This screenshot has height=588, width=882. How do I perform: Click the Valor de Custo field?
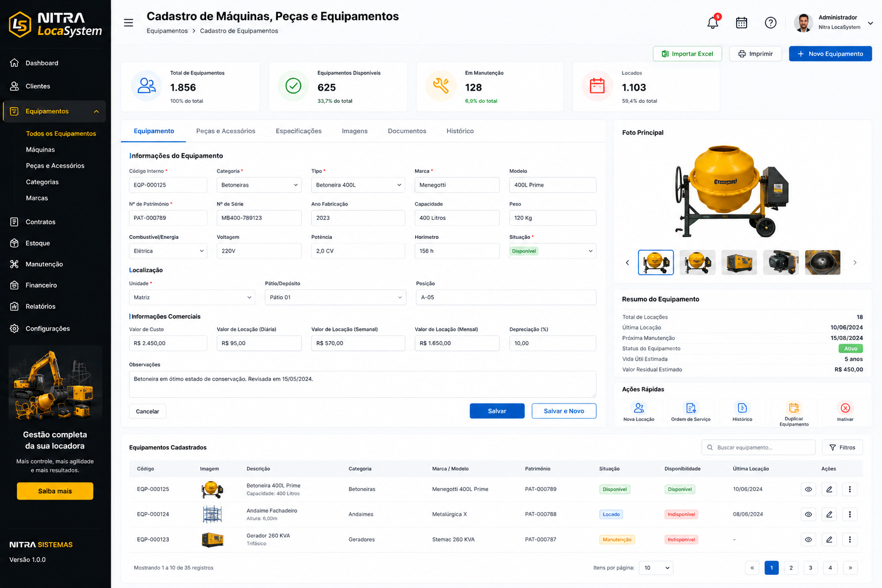click(168, 343)
